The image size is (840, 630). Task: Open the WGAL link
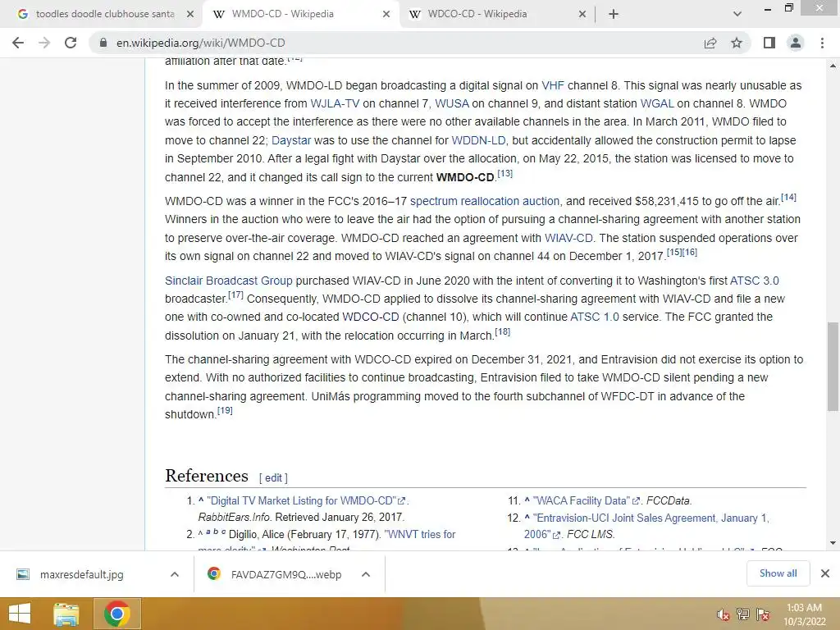657,103
